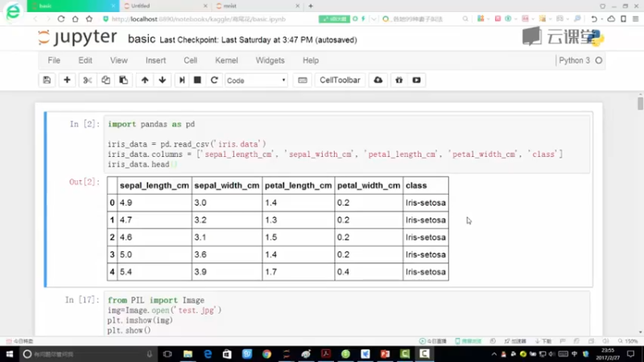The image size is (644, 362).
Task: Paste cells below icon
Action: click(x=124, y=80)
